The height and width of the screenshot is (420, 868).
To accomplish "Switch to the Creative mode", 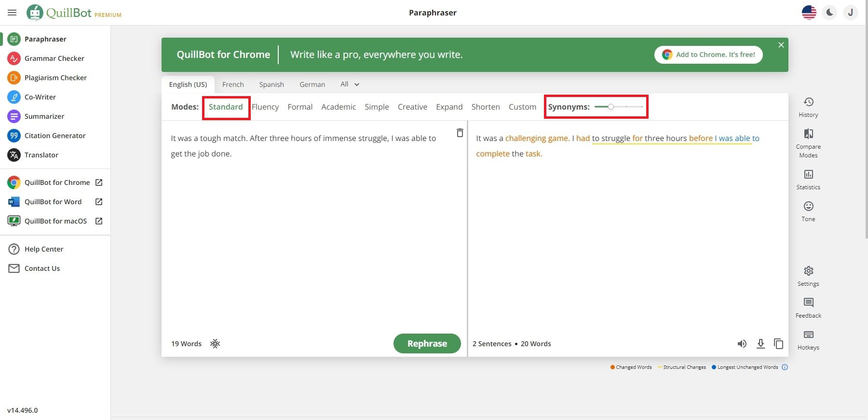I will tap(412, 107).
